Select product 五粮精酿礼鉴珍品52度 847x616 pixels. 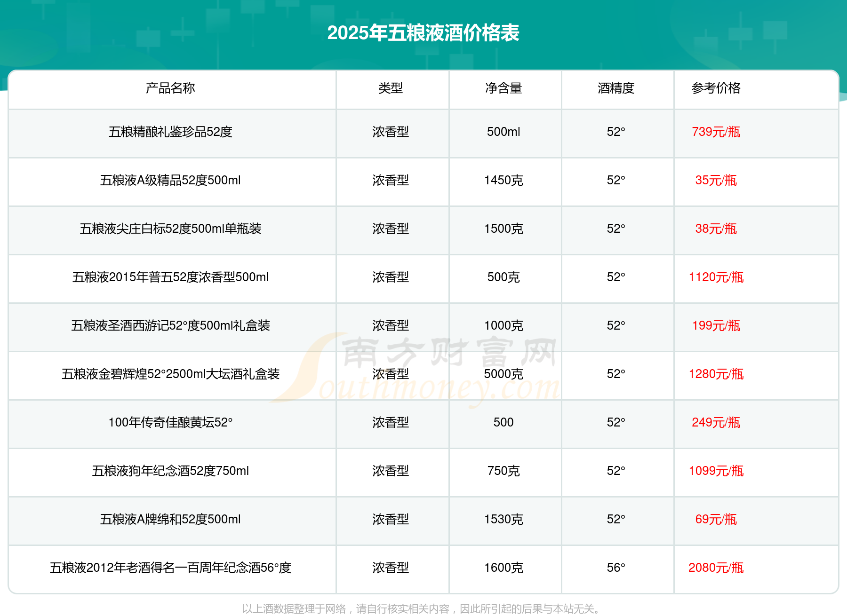point(170,132)
